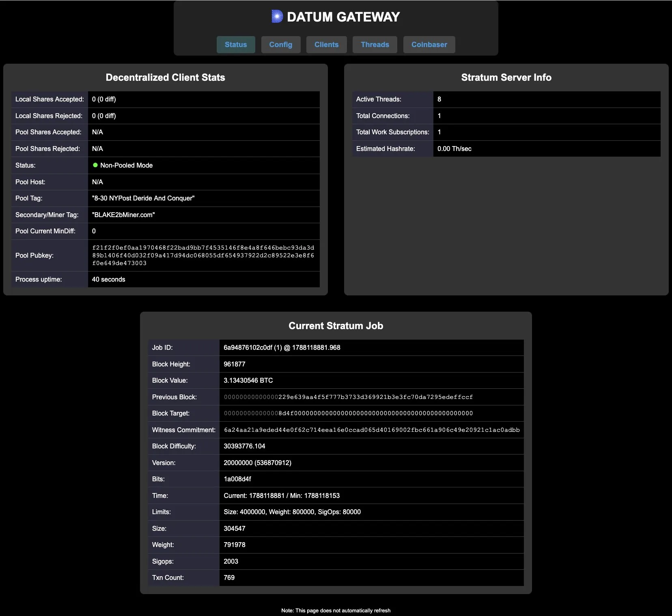
Task: Click the Time Current/Min value row
Action: (282, 495)
